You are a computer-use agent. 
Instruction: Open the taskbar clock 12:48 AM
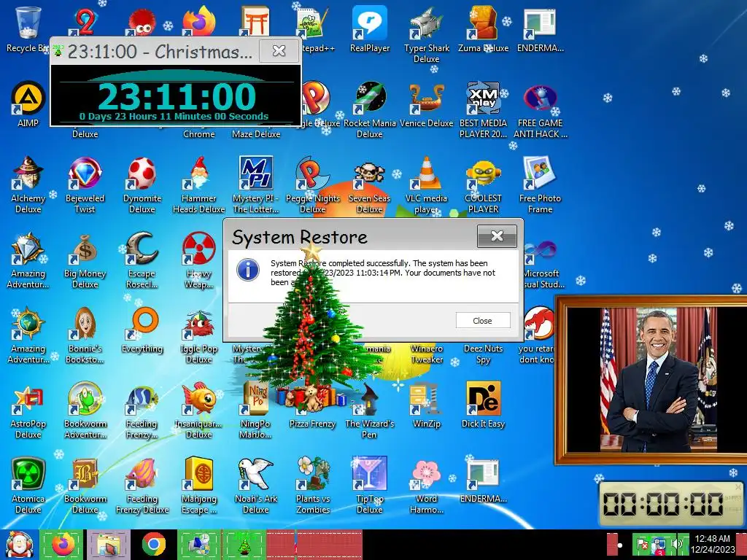coord(713,544)
